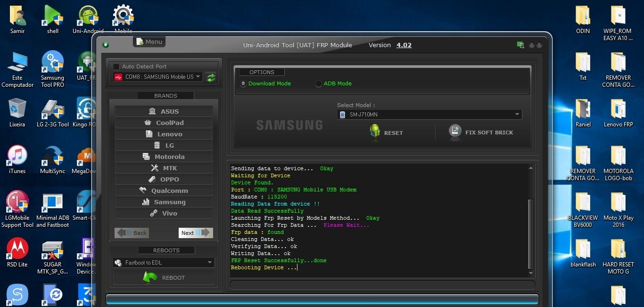Click the Fix Soft Brick disk icon
The height and width of the screenshot is (307, 644).
(455, 132)
